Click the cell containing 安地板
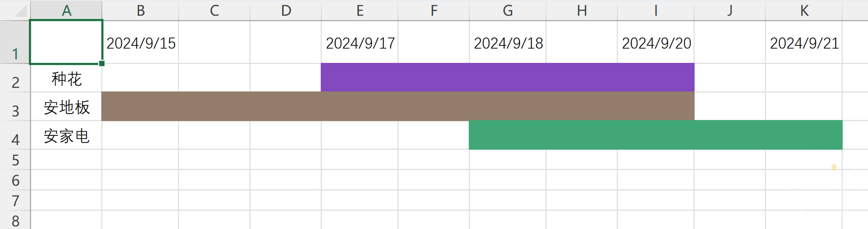 pos(66,107)
